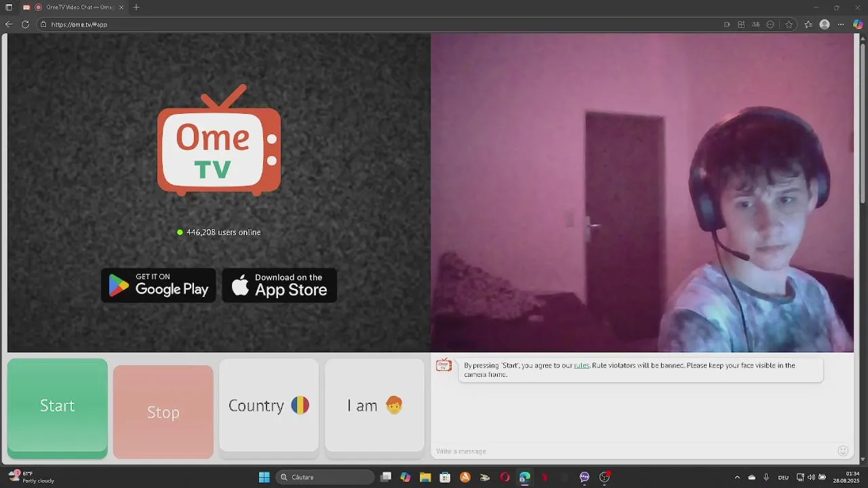Click the split screen icon in address bar
The width and height of the screenshot is (868, 488).
click(x=741, y=24)
